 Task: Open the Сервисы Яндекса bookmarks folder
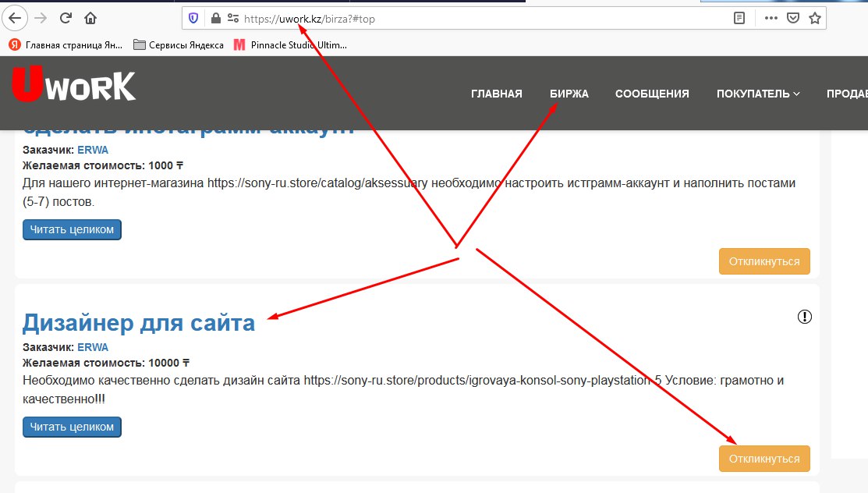coord(179,45)
